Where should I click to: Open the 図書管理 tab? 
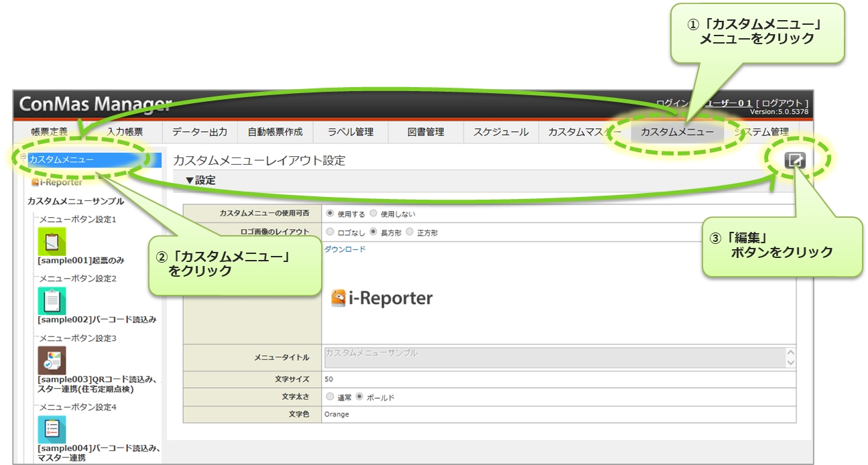point(426,132)
